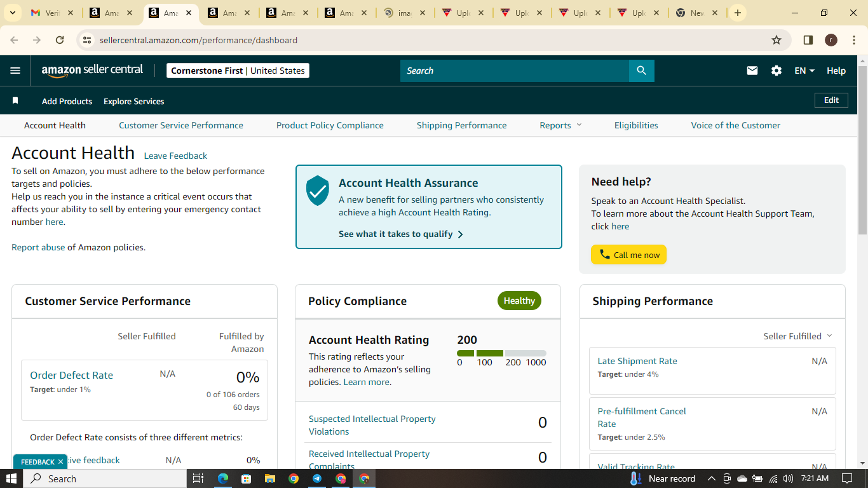
Task: Show hidden system tray icons
Action: click(711, 478)
